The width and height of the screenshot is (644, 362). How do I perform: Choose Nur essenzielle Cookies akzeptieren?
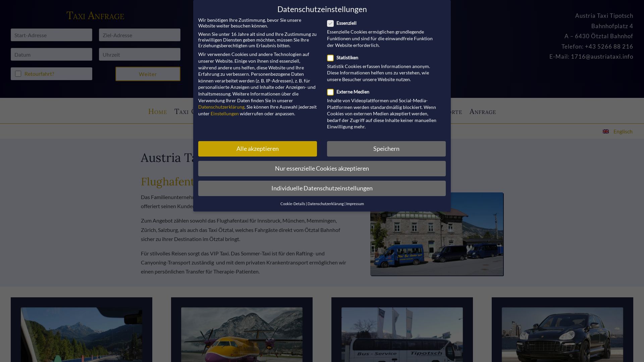322,169
